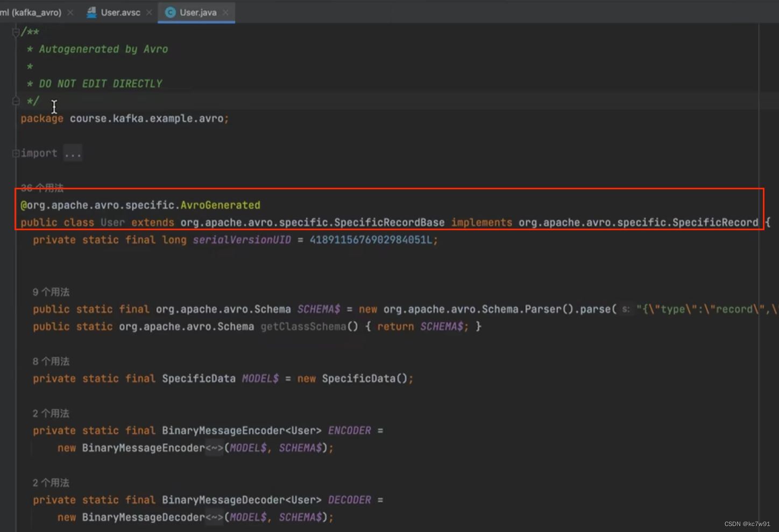Click the DECODER field name
Image resolution: width=779 pixels, height=532 pixels.
click(x=350, y=500)
